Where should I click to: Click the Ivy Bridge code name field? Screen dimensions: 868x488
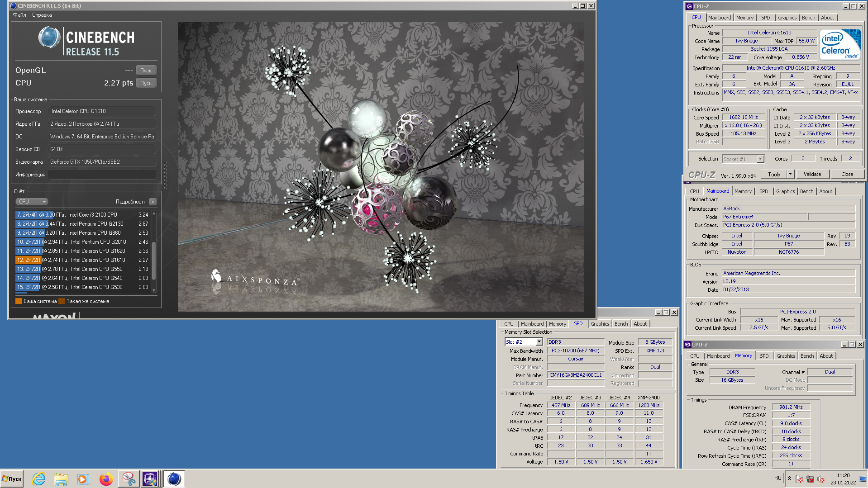(x=746, y=41)
